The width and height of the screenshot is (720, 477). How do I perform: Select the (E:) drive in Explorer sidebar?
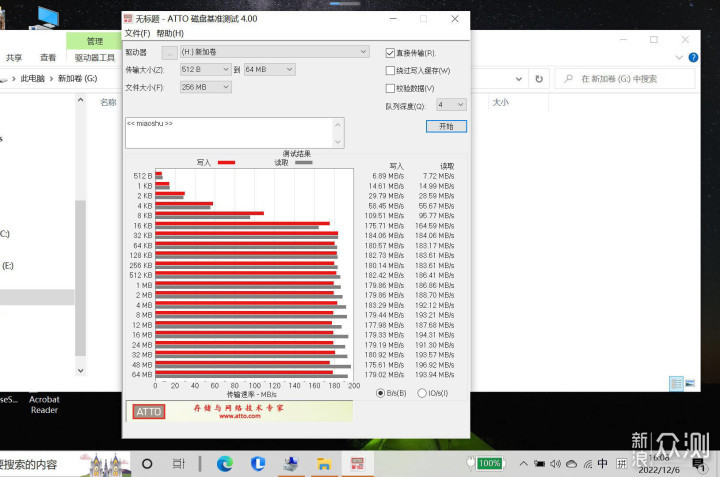click(x=8, y=266)
